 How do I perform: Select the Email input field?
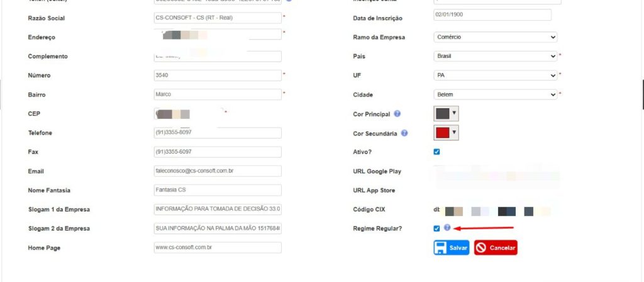[217, 171]
